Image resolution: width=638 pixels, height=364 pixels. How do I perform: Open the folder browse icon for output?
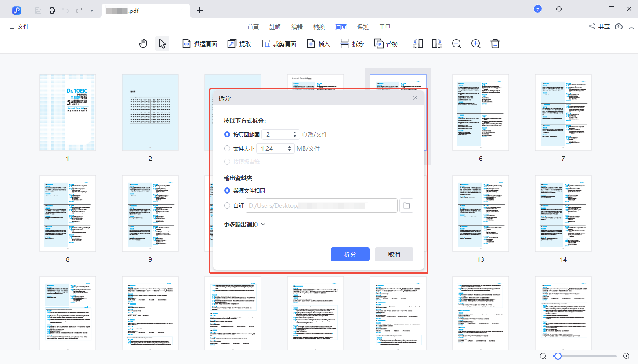pyautogui.click(x=406, y=205)
